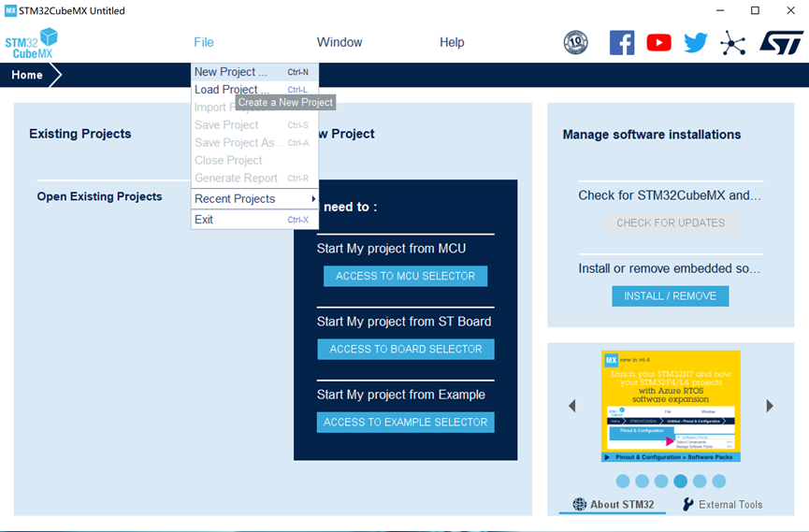Click the External Tools wrench icon

(687, 504)
